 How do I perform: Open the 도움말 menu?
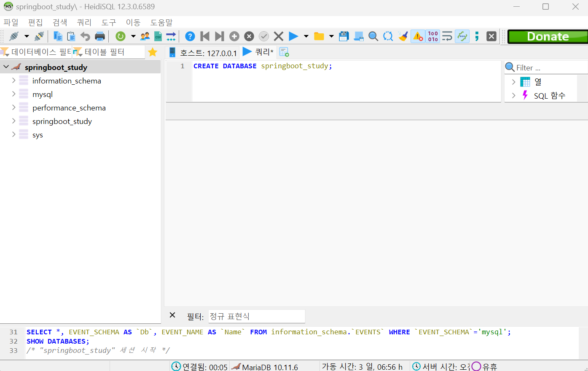click(x=161, y=22)
